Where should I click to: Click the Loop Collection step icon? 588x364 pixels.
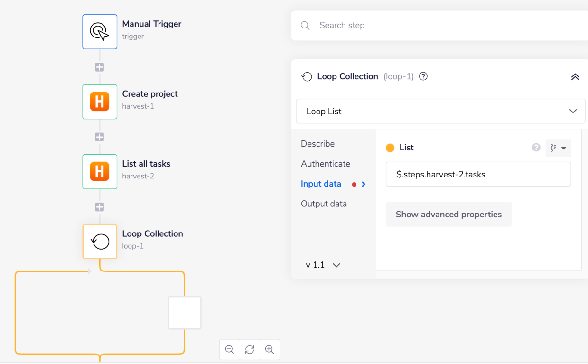[100, 242]
